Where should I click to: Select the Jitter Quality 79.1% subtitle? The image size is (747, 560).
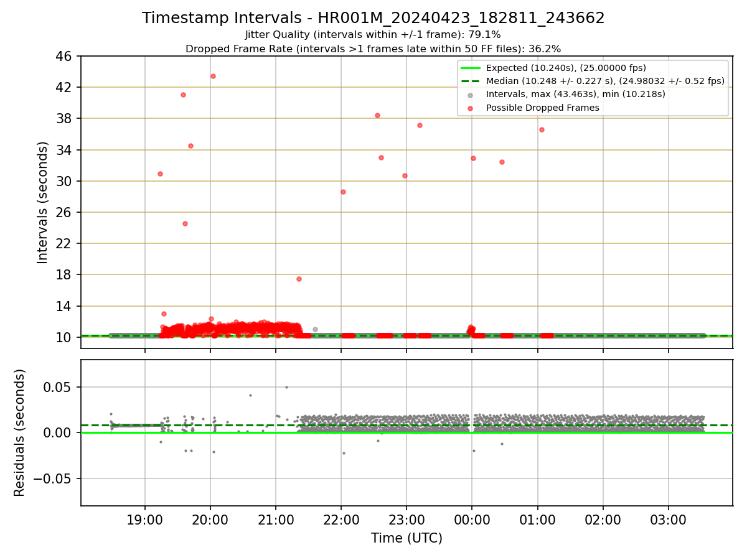373,35
